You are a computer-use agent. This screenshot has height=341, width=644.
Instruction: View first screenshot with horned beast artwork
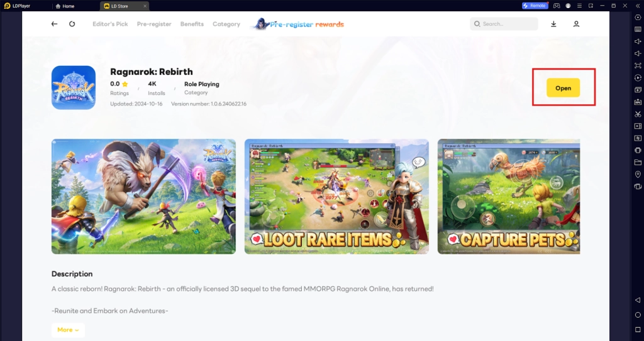[x=143, y=196]
